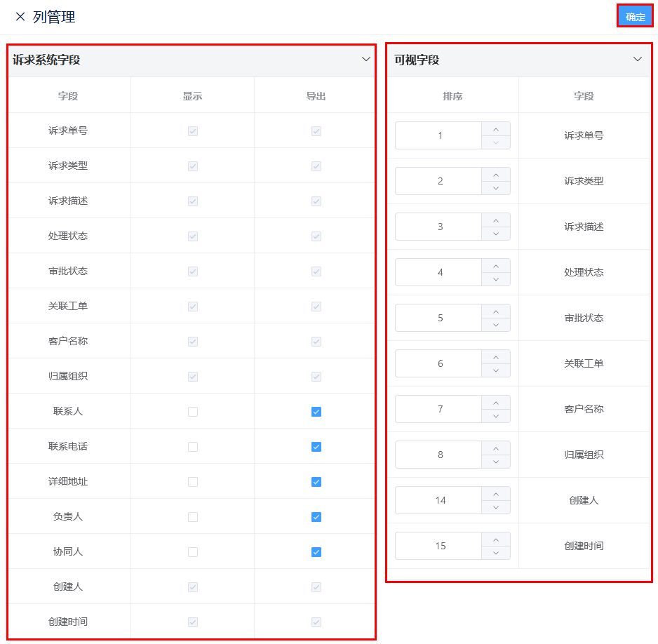
Task: Click 创建时间 in the visible fields list
Action: [584, 546]
